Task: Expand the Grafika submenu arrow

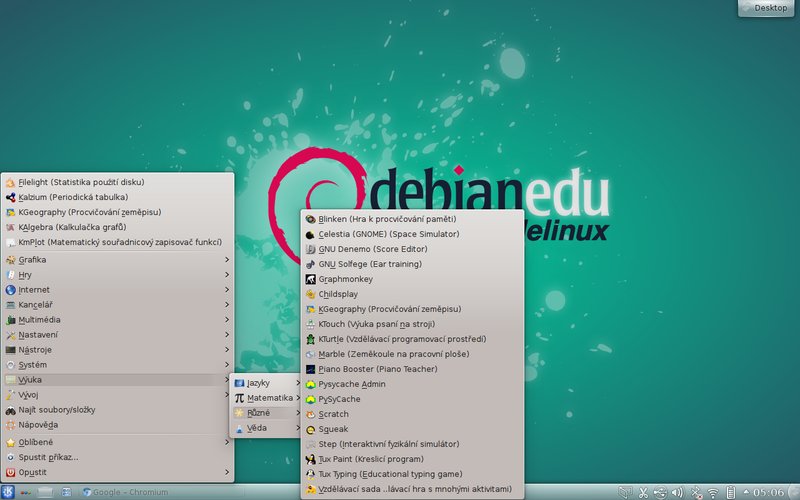Action: pyautogui.click(x=227, y=260)
